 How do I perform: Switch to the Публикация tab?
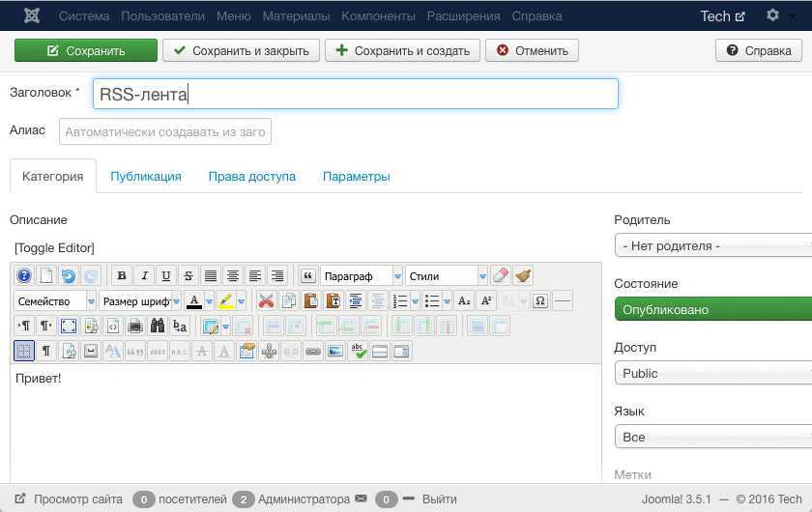(145, 177)
